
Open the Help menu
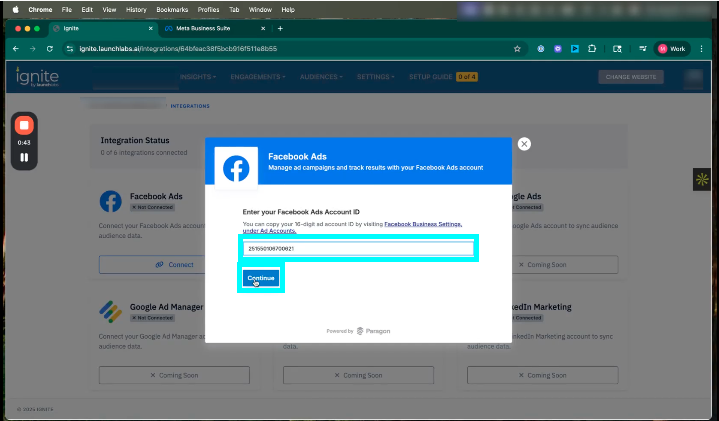point(288,10)
